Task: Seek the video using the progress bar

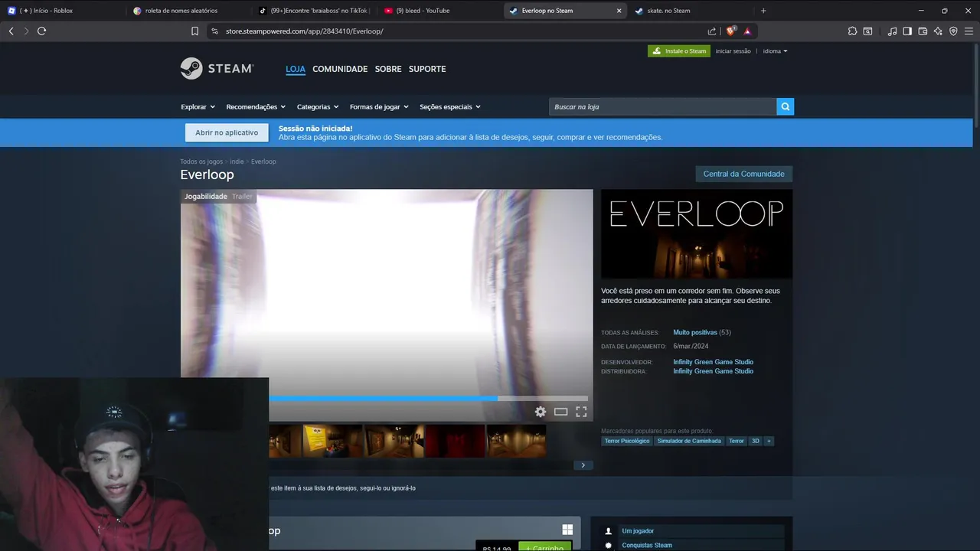Action: (x=428, y=398)
